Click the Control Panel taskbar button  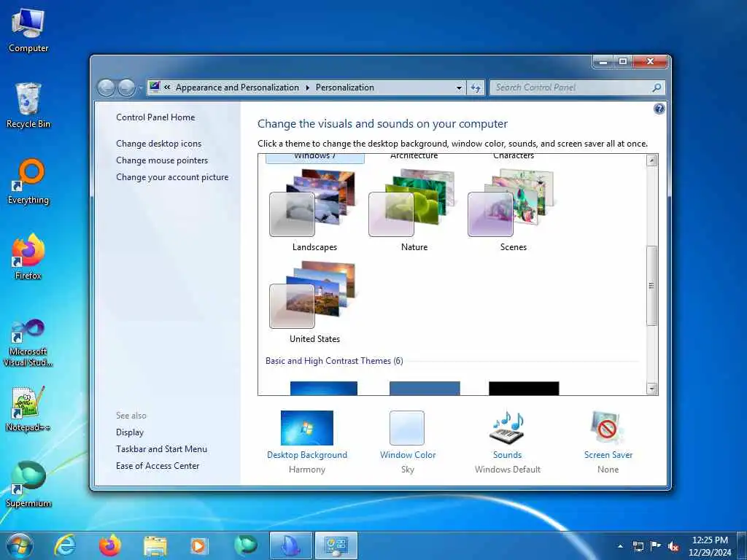pos(336,545)
